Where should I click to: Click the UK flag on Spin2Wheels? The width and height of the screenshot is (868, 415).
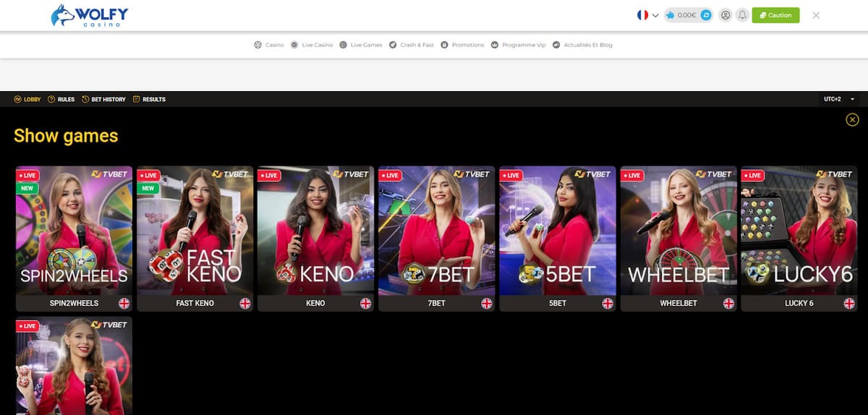[124, 303]
